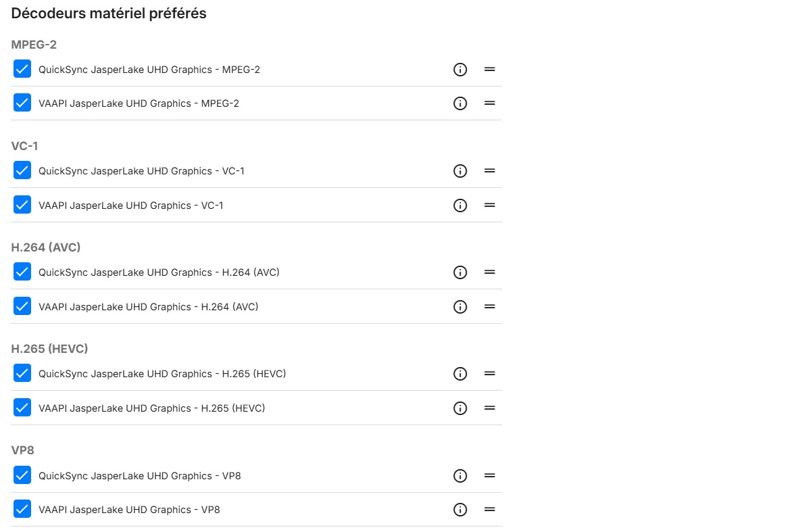Viewport: 786px width, 532px height.
Task: Disable the QuickSync VP8 decoder
Action: (x=22, y=476)
